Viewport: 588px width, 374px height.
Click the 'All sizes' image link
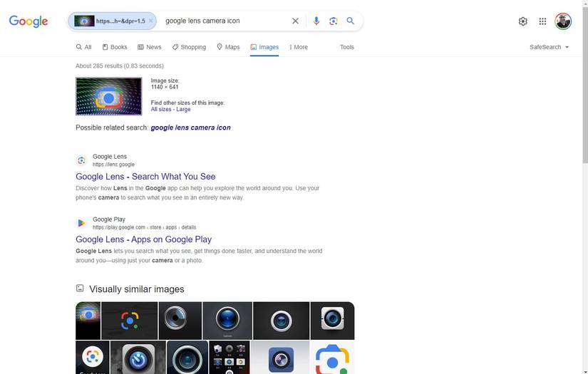(x=161, y=110)
